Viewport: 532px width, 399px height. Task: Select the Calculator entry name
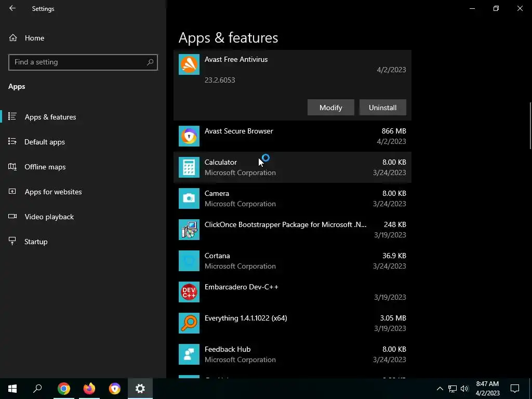pos(220,162)
